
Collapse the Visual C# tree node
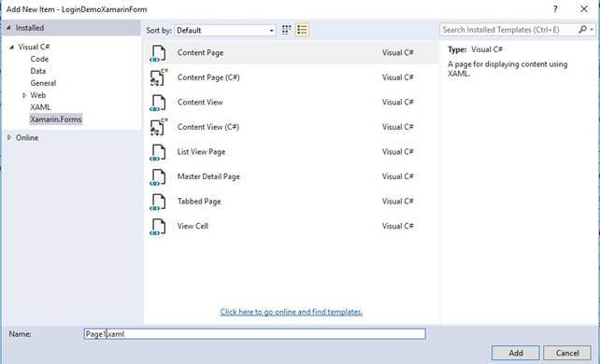pos(11,47)
